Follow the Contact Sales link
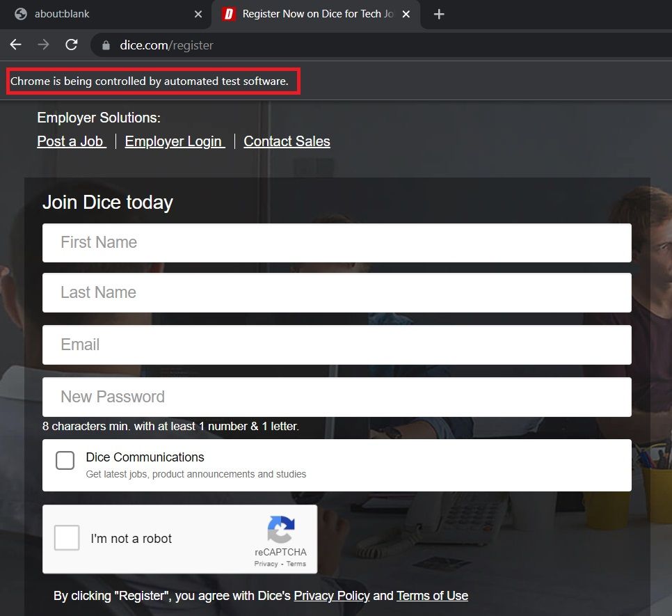This screenshot has width=672, height=616. tap(287, 141)
